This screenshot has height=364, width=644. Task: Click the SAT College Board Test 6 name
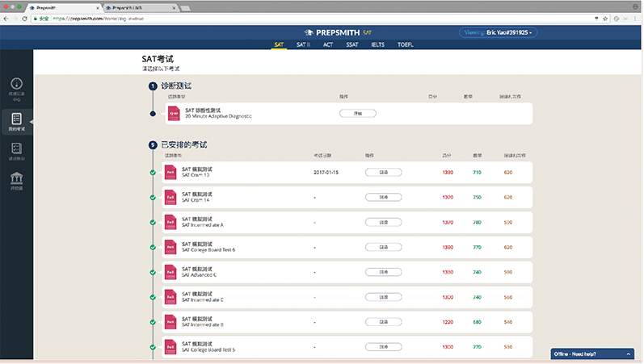208,250
